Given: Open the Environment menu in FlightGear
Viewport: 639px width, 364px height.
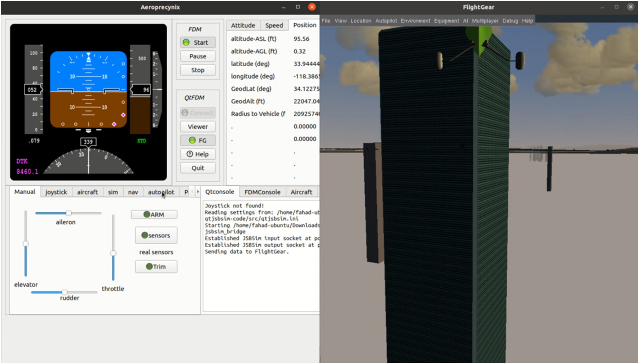Looking at the screenshot, I should coord(415,21).
